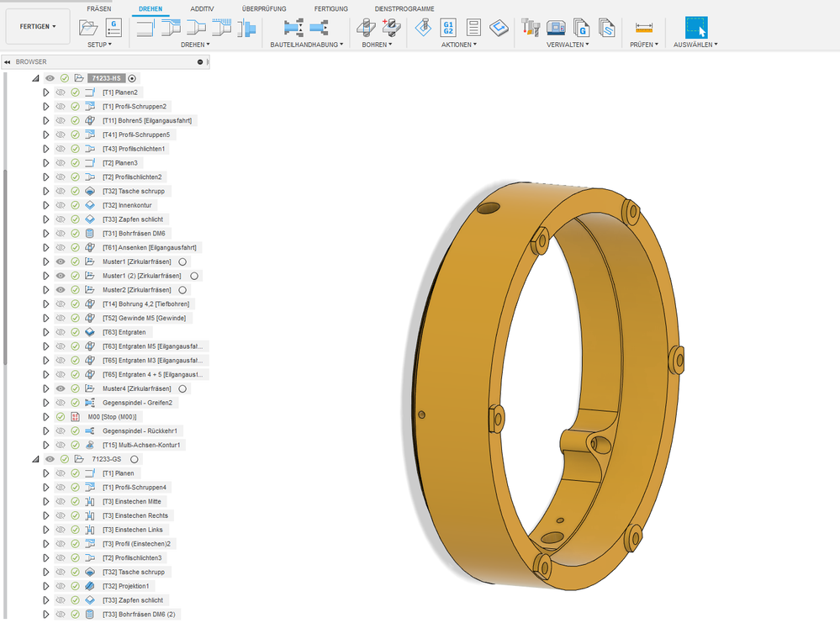This screenshot has height=623, width=840.
Task: Select the turning Face (Planen) tool icon
Action: tap(145, 27)
